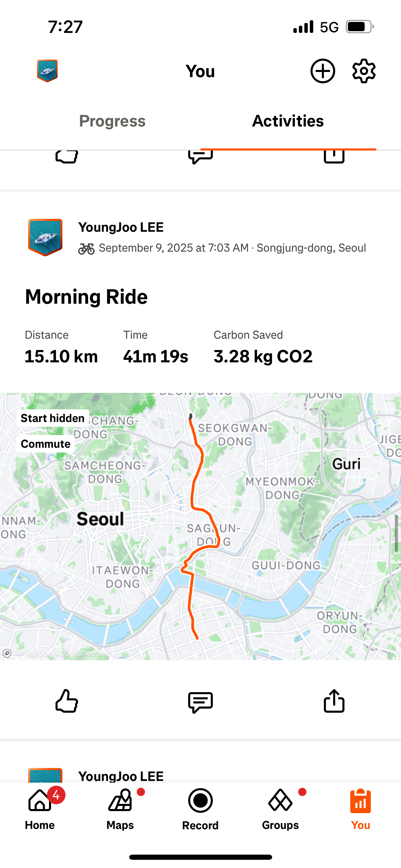Open the Record tab
Screen dimensions: 401x868
click(200, 808)
